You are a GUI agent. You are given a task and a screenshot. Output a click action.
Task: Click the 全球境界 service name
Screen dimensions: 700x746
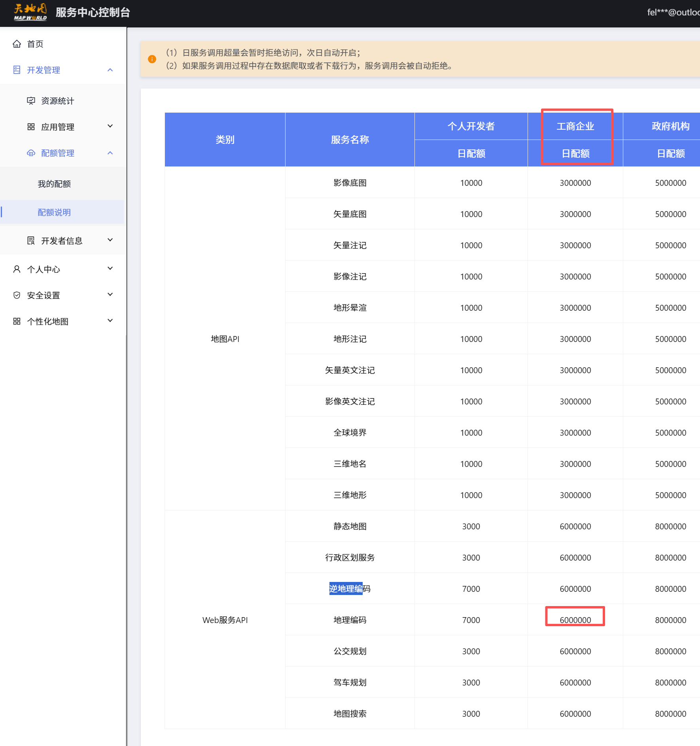[350, 432]
